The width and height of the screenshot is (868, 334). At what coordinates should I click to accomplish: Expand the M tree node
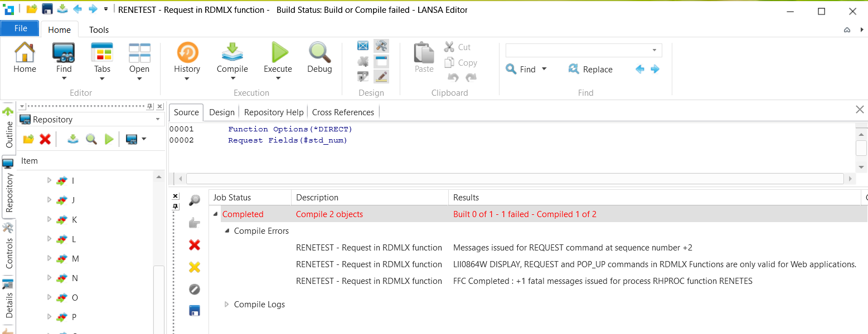point(49,258)
